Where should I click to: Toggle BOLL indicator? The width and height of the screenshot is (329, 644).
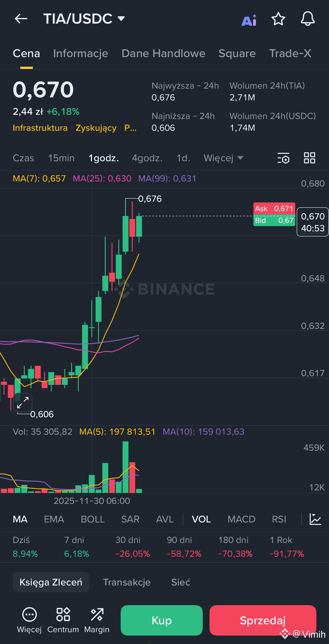(93, 519)
